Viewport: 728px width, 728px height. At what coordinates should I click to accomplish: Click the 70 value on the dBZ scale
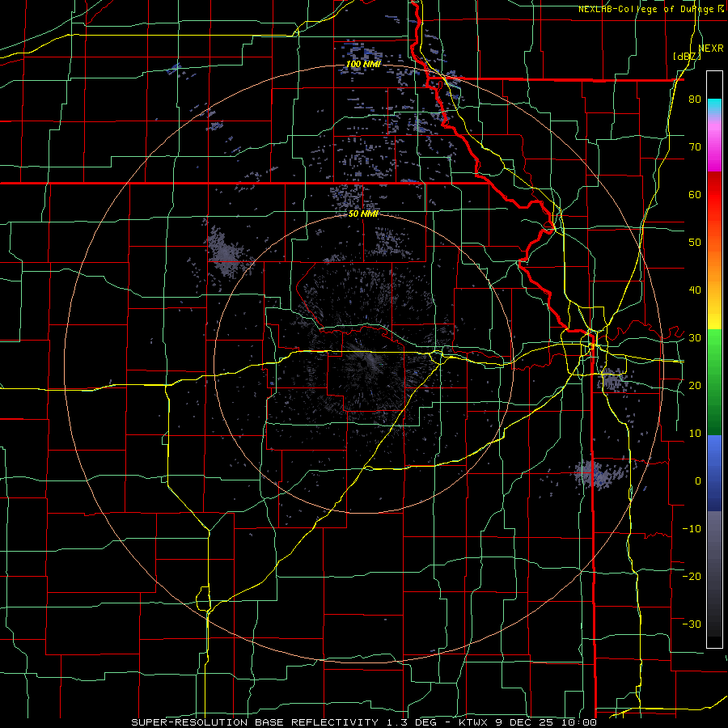coord(695,147)
